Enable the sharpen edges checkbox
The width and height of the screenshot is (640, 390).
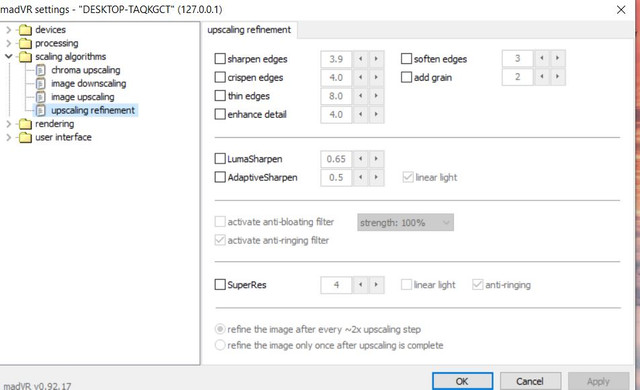coord(220,59)
